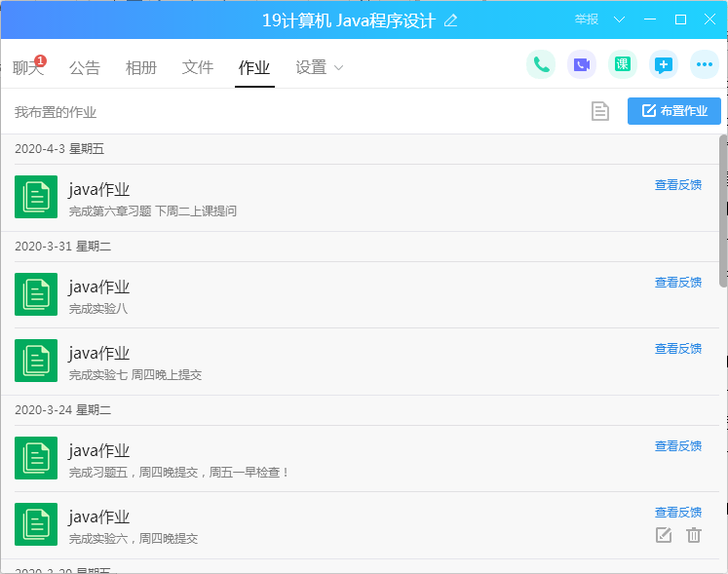
Task: Click the pencil icon beside group name
Action: click(x=450, y=20)
